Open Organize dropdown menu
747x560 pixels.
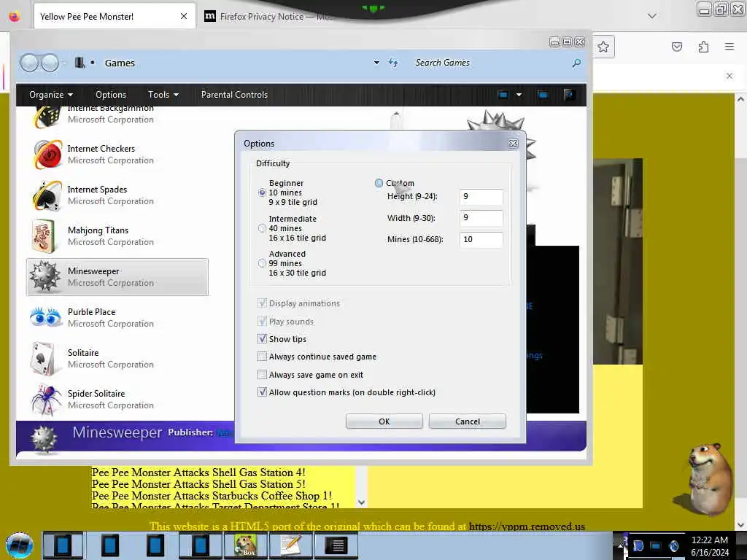[x=51, y=95]
